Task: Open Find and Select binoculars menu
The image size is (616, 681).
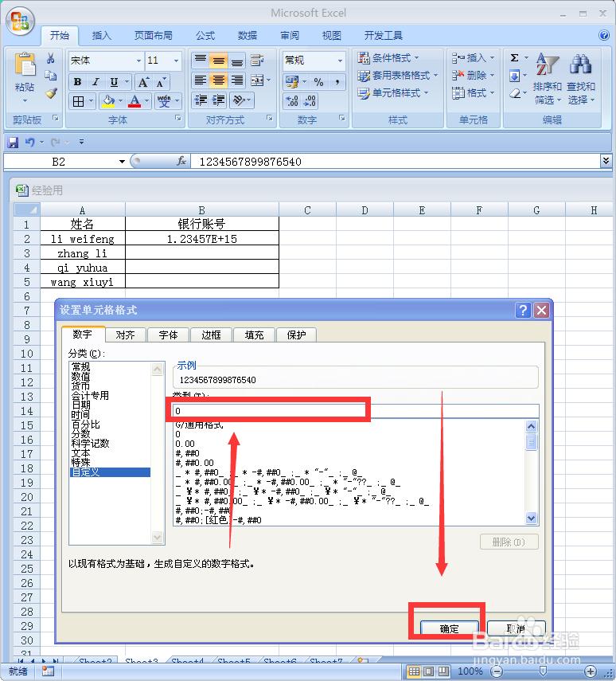Action: (x=581, y=79)
